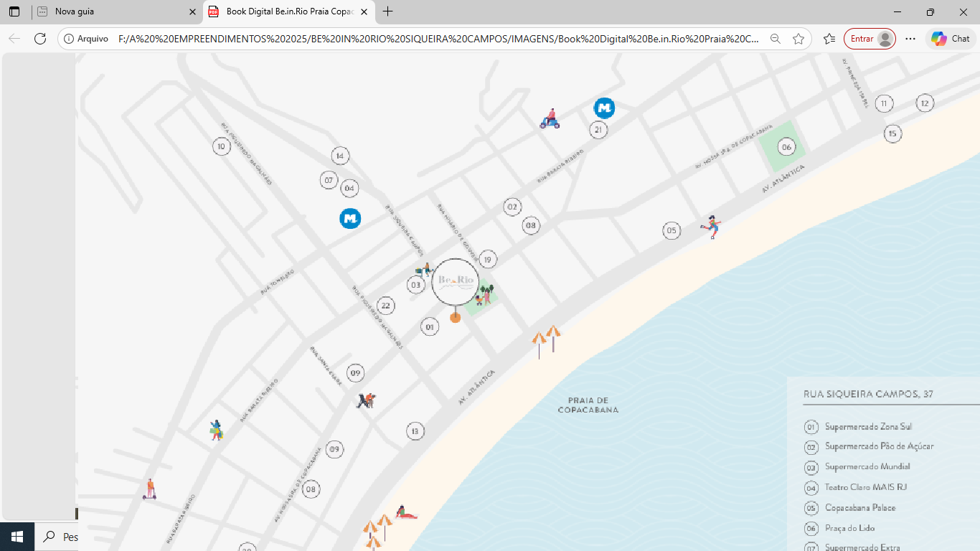Image resolution: width=980 pixels, height=551 pixels.
Task: Switch to the Nova guia tab
Action: coord(108,11)
